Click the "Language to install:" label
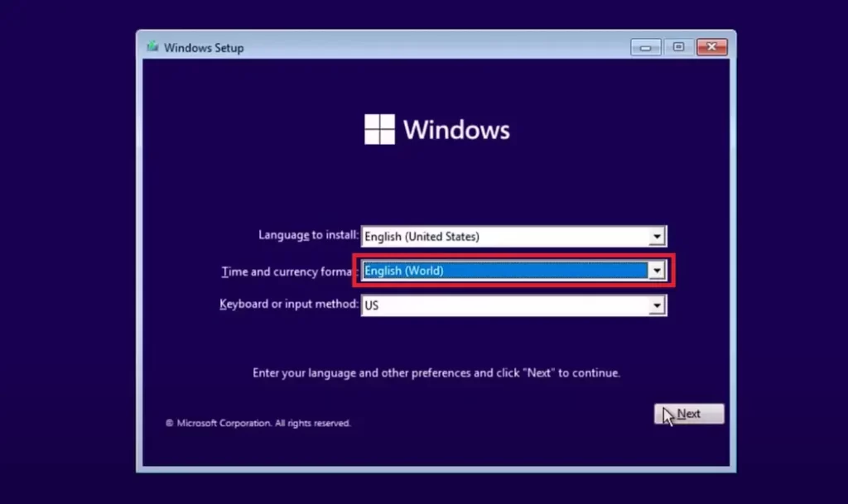848x504 pixels. point(308,235)
